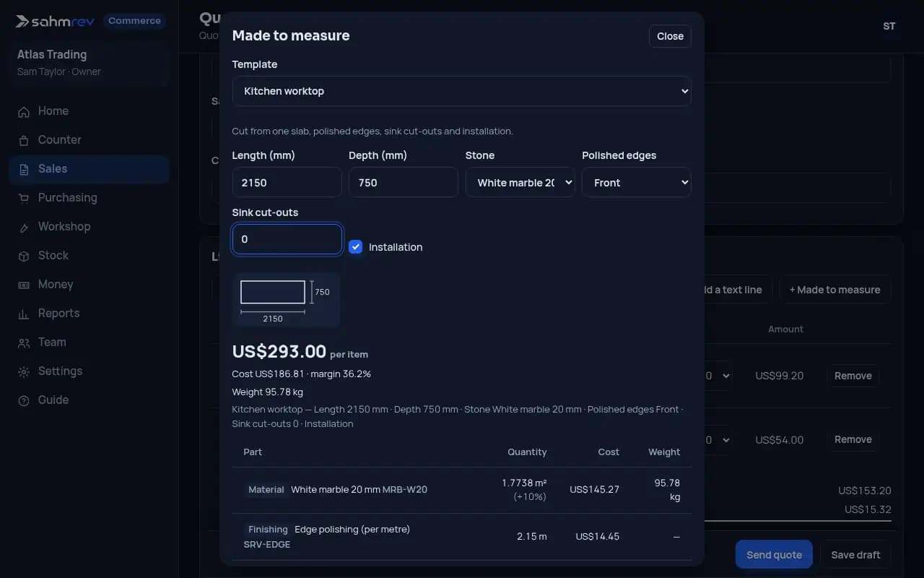Viewport: 924px width, 578px height.
Task: Open the Stock menu item
Action: pos(90,256)
